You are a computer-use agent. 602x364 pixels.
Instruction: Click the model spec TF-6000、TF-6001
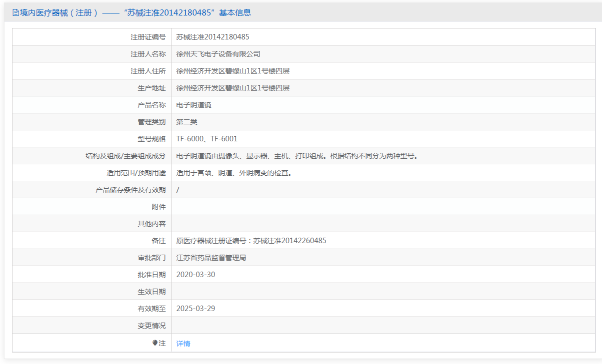(206, 139)
